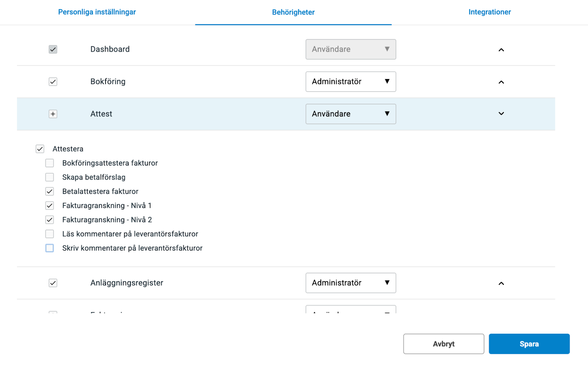This screenshot has height=369, width=588.
Task: Open the Anläggningsregister role dropdown
Action: pyautogui.click(x=351, y=283)
